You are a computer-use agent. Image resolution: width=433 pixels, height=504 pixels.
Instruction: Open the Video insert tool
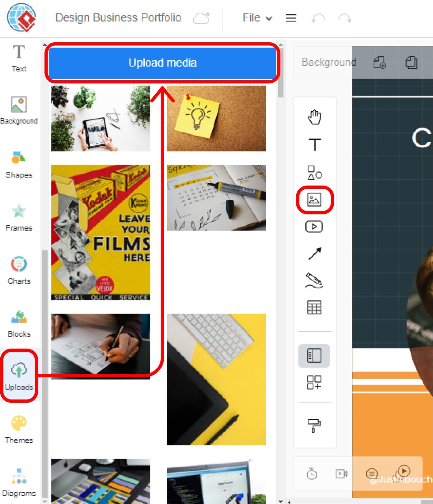314,226
